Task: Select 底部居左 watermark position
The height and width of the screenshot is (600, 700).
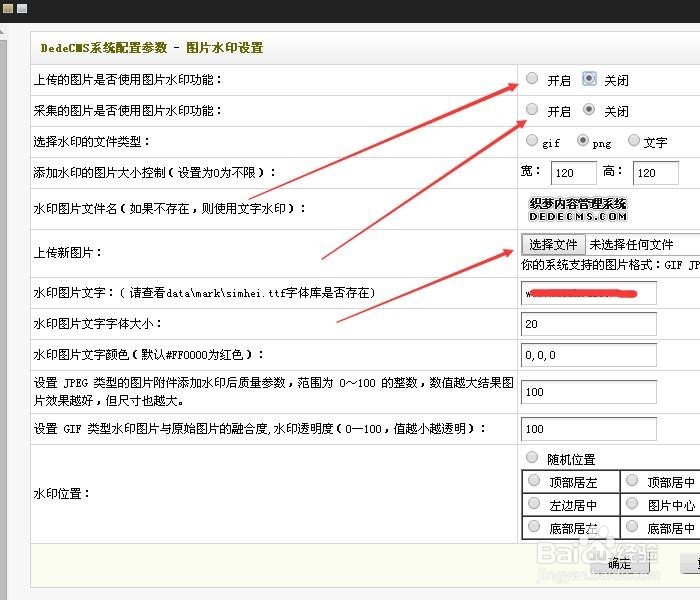Action: (534, 526)
